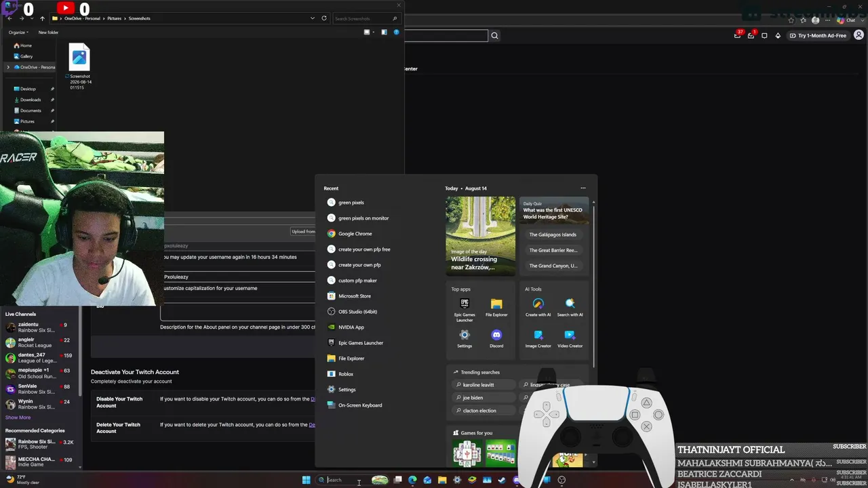This screenshot has height=488, width=868.
Task: Open Roblox from Recent list
Action: [x=340, y=374]
